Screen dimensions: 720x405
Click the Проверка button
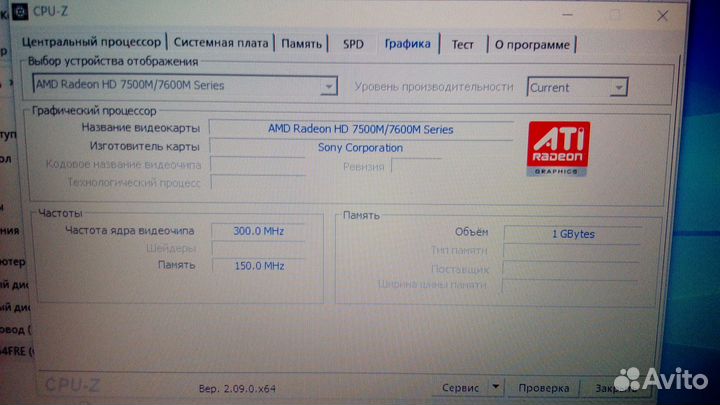[543, 388]
